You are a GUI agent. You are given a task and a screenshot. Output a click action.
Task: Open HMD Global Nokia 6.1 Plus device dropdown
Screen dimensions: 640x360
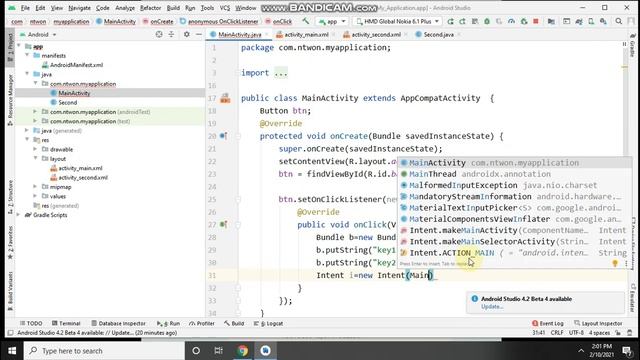pos(398,21)
